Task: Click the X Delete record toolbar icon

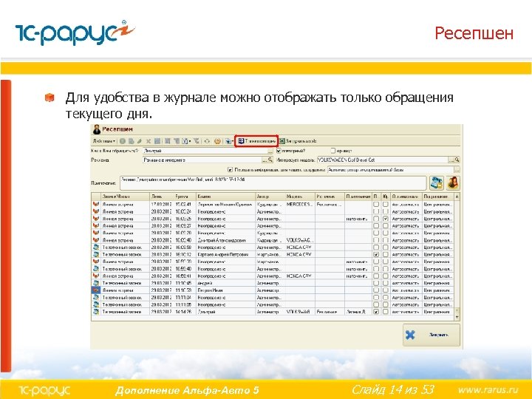Action: coord(149,141)
